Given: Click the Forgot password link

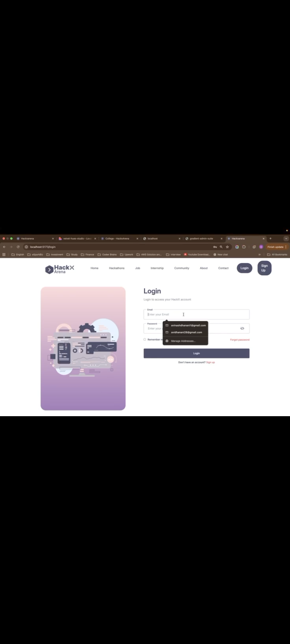Looking at the screenshot, I should (x=240, y=340).
